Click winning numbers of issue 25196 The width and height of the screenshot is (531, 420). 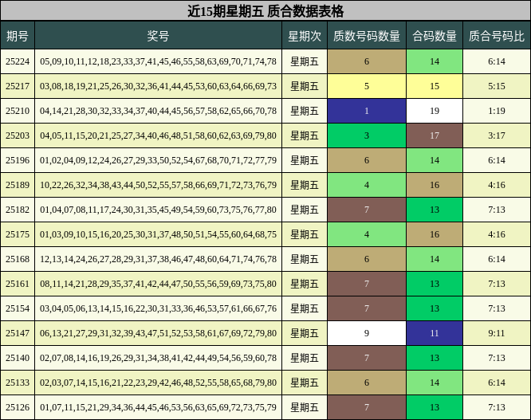point(158,160)
